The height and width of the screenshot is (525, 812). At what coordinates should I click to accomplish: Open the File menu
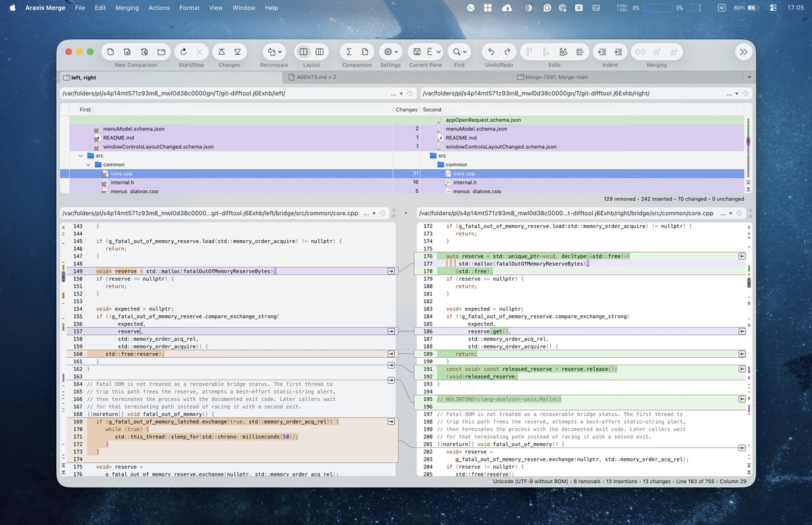[x=81, y=7]
